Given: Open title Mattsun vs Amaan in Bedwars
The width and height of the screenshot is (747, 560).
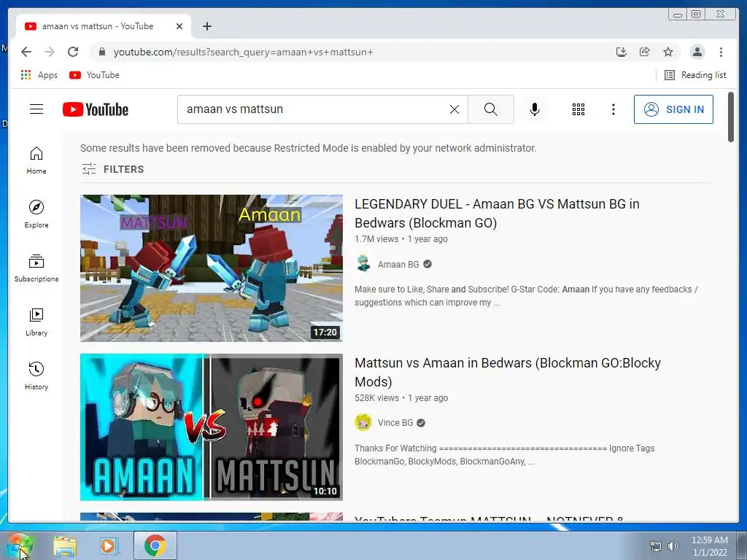Looking at the screenshot, I should pyautogui.click(x=508, y=373).
